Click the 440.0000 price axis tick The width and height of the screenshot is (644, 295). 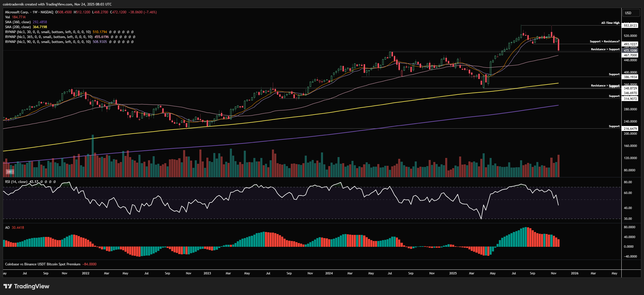click(630, 60)
